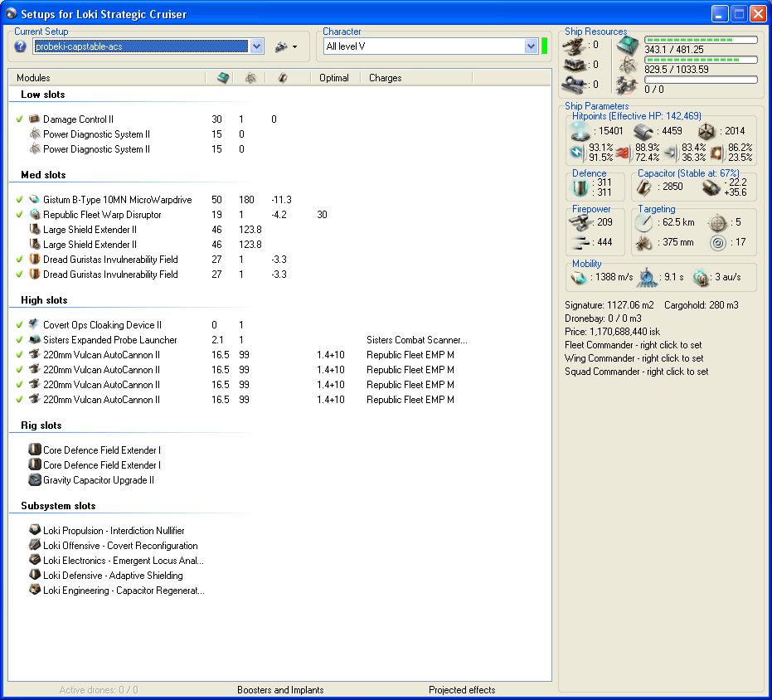Screen dimensions: 772x700
Task: Select Loki Propulsion - Interdiction Nullifier subsystem
Action: (x=114, y=531)
